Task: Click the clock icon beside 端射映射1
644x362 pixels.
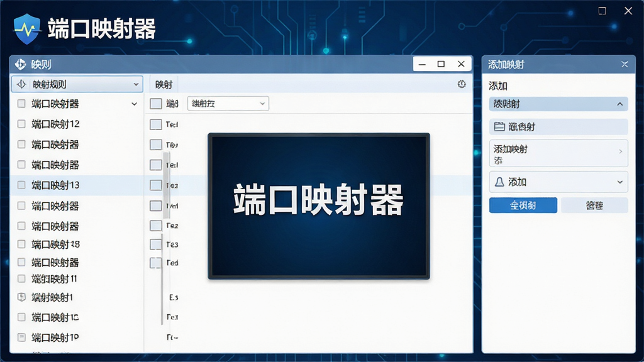Action: (x=21, y=297)
